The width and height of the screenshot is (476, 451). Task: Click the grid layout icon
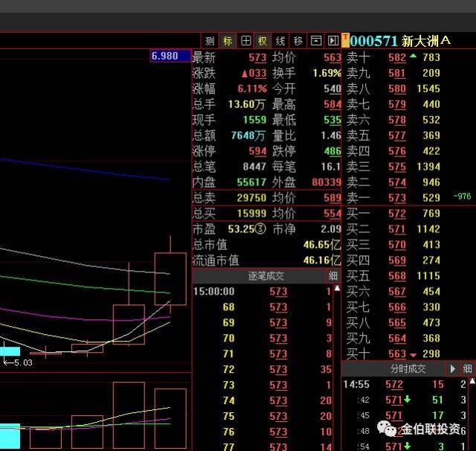point(245,41)
